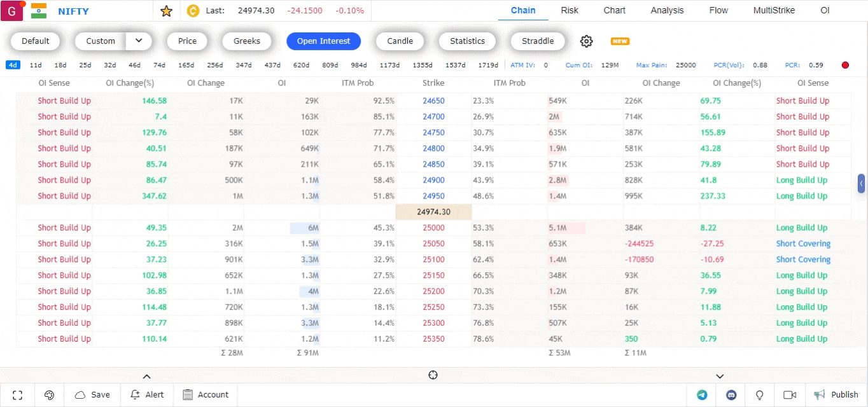Image resolution: width=868 pixels, height=407 pixels.
Task: Switch to the MultiStrike tab
Action: tap(774, 11)
